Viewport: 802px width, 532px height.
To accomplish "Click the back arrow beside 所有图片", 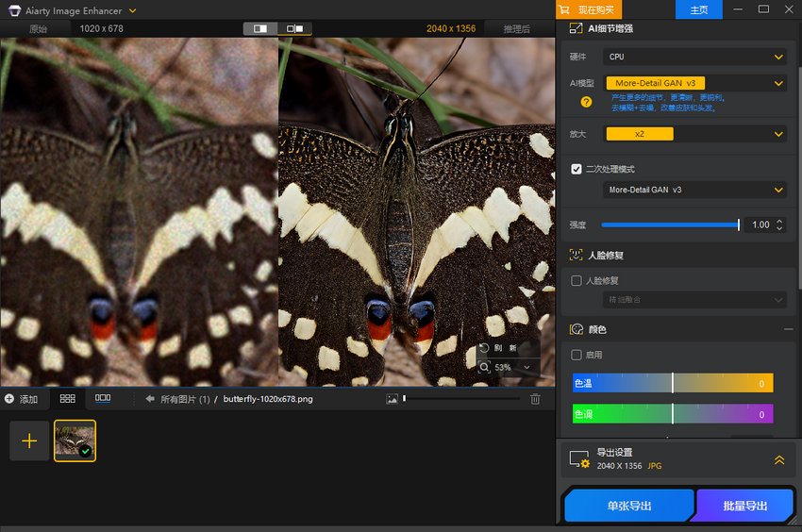I will pos(149,399).
